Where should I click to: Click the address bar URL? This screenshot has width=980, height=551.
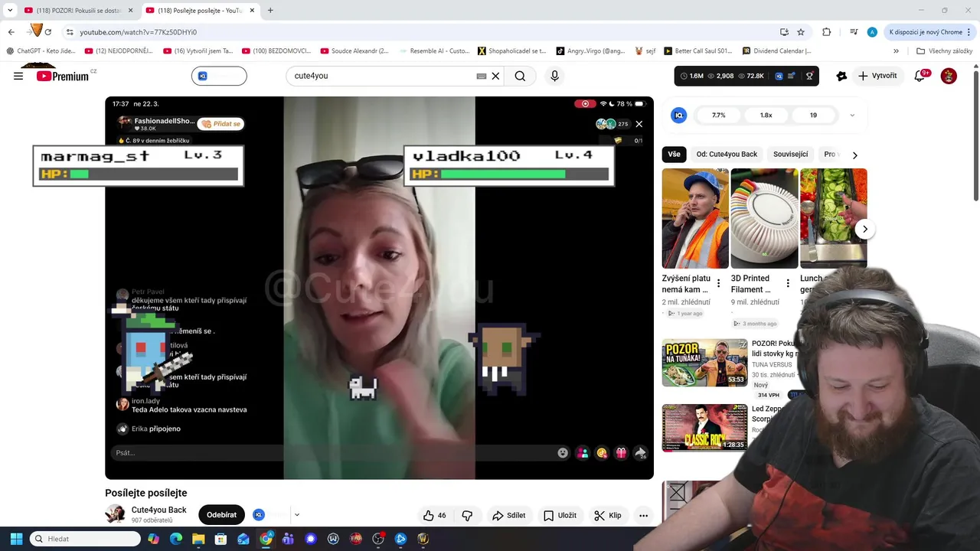(139, 32)
